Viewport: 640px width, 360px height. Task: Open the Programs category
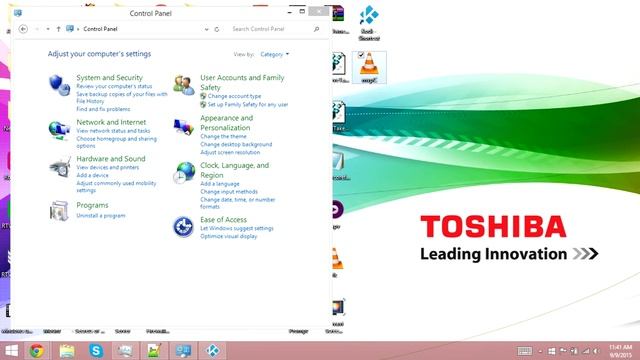92,205
